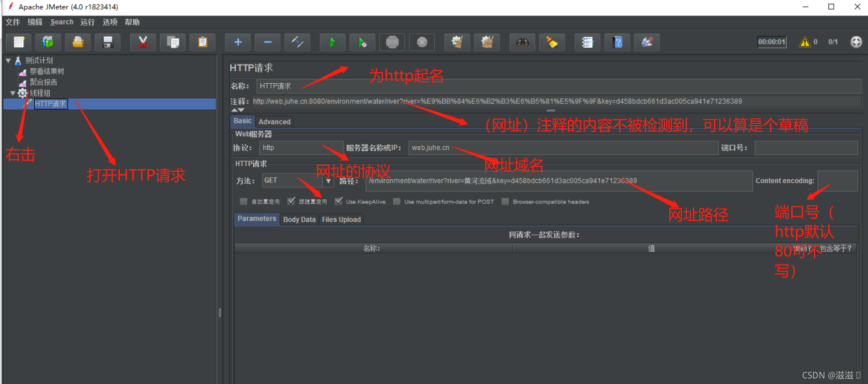
Task: Select 聚合报告 in the tree
Action: click(43, 82)
